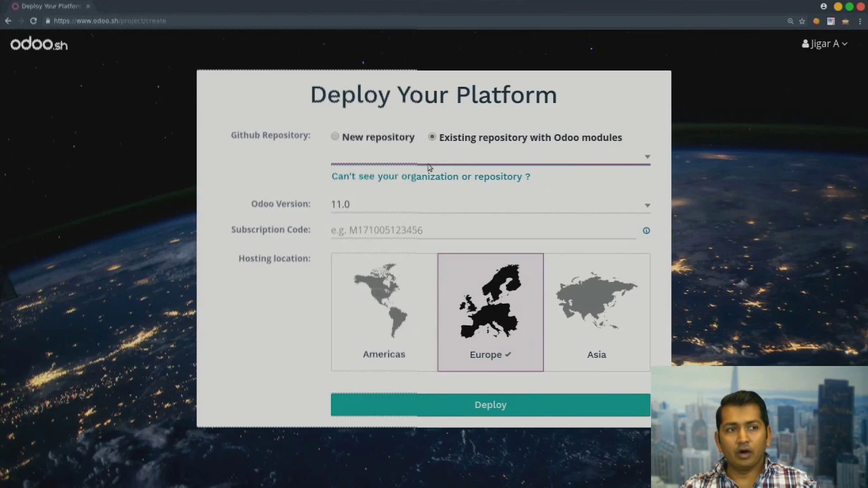Open the Jigar A user menu
This screenshot has width=868, height=488.
pos(825,43)
